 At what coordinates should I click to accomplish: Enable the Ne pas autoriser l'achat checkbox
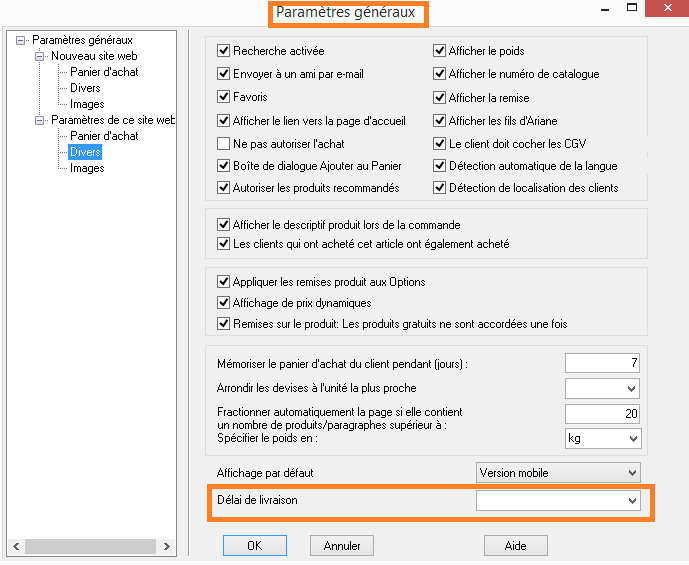click(224, 144)
